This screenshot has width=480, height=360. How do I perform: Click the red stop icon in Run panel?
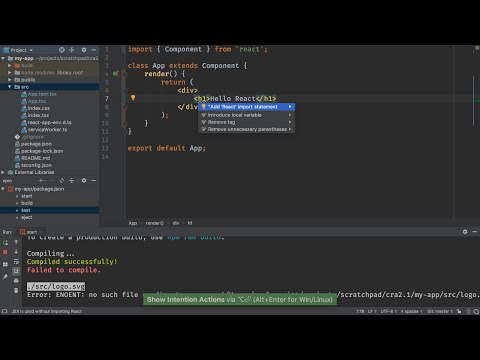pyautogui.click(x=5, y=252)
